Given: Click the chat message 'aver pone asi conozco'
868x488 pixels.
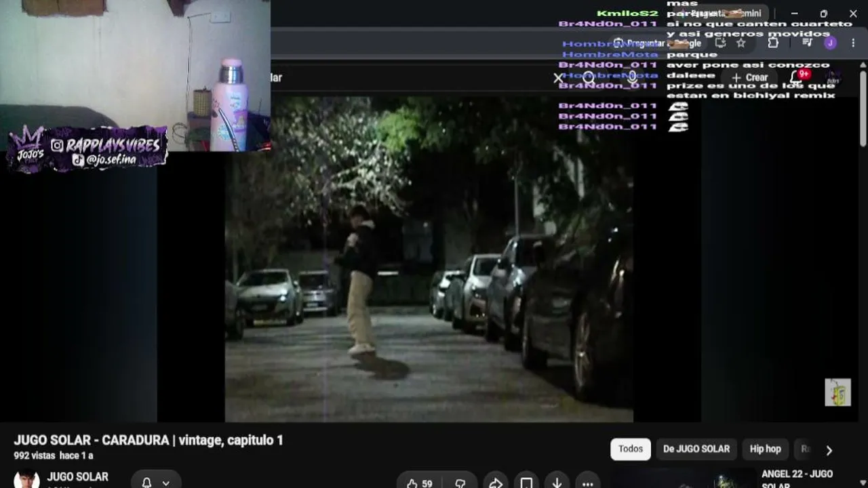Looking at the screenshot, I should 748,65.
